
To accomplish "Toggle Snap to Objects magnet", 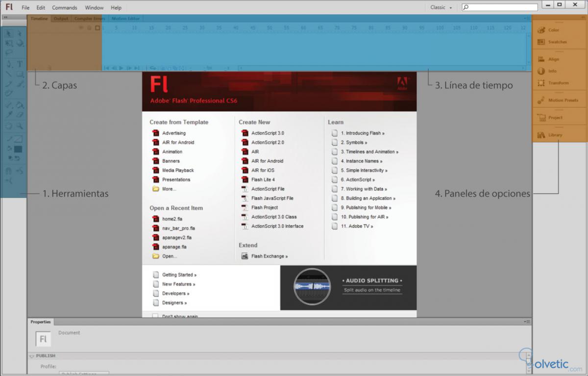I will [9, 171].
